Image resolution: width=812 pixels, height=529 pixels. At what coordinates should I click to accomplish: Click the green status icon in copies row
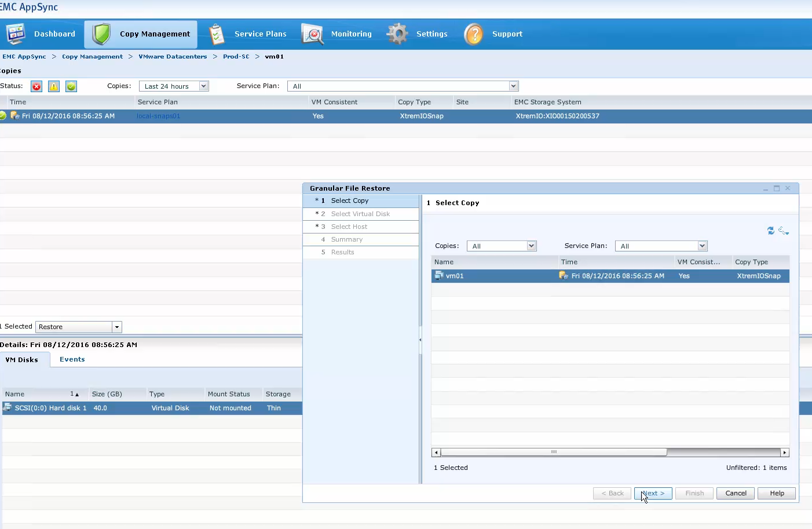point(3,116)
